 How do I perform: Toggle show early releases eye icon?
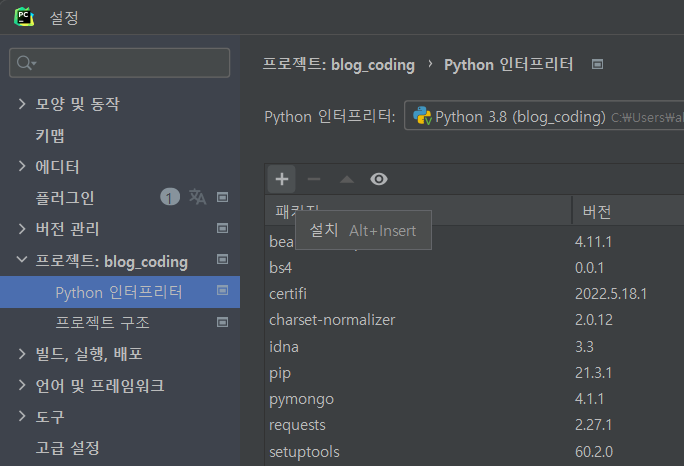pos(379,179)
